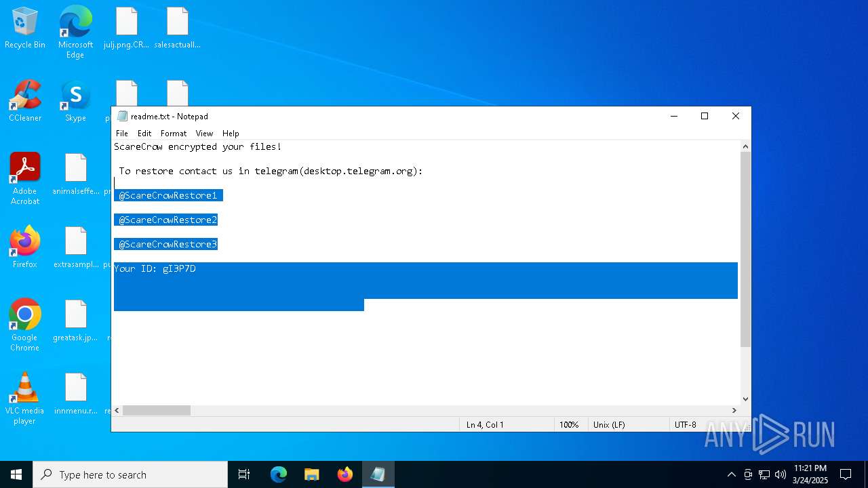Click the taskbar clock showing 11:21 PM

(x=810, y=474)
